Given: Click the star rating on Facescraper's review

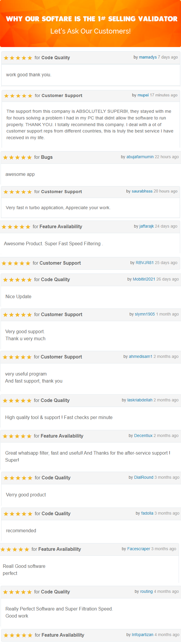Looking at the screenshot, I should pos(15,549).
